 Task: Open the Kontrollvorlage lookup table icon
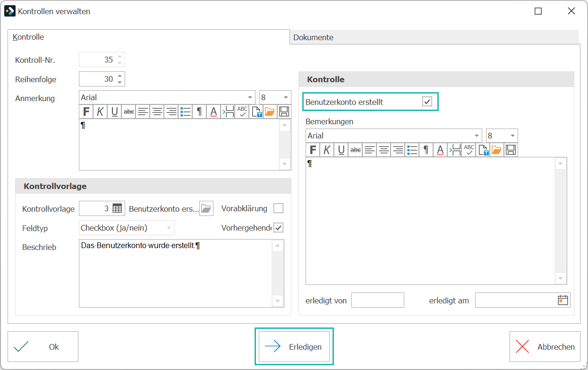117,208
